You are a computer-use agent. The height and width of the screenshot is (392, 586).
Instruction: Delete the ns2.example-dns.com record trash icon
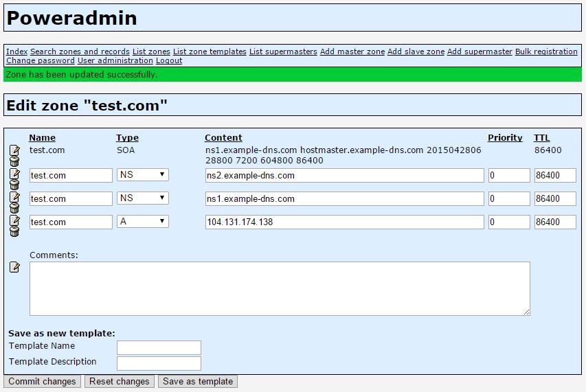click(x=14, y=185)
